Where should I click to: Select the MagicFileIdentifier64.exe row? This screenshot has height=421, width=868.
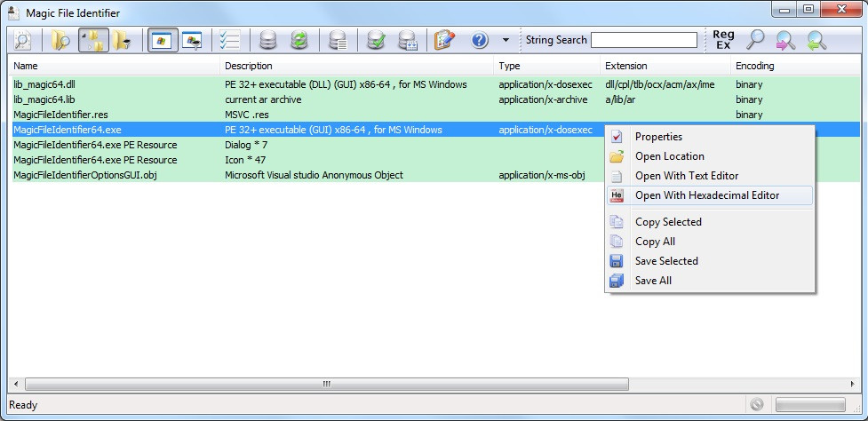434,130
